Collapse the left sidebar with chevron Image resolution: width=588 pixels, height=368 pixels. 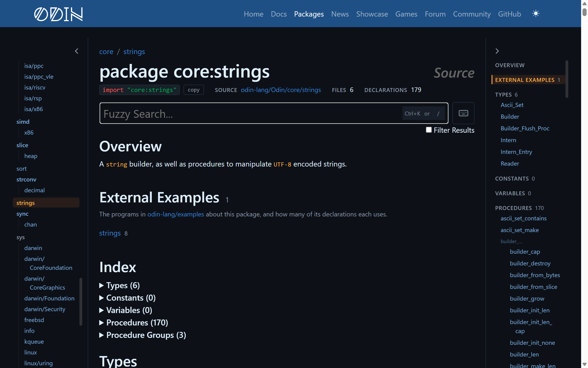click(76, 51)
